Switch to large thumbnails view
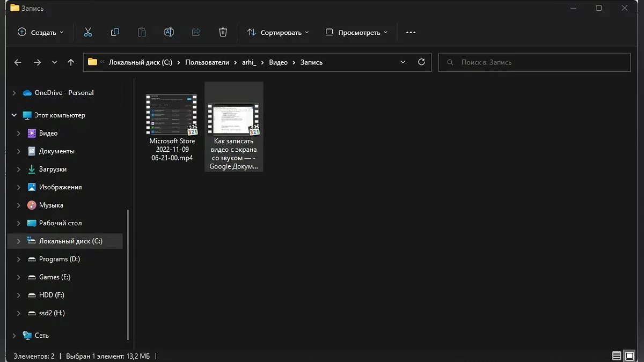Image resolution: width=644 pixels, height=362 pixels. pos(630,356)
